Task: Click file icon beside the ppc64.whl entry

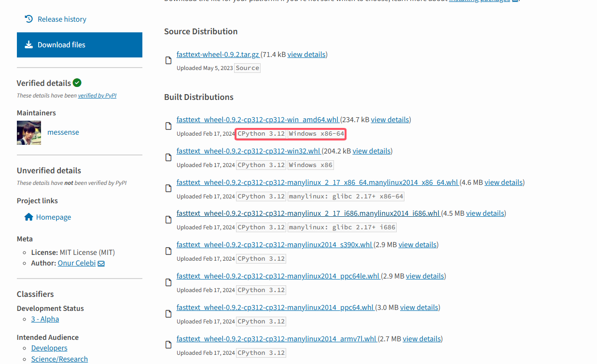Action: (168, 314)
